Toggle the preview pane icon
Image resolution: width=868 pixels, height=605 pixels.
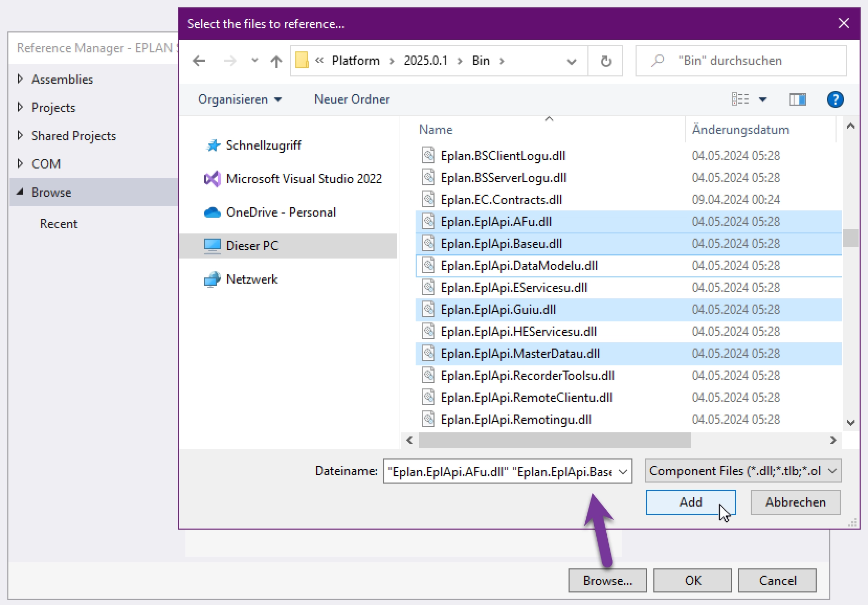(797, 99)
